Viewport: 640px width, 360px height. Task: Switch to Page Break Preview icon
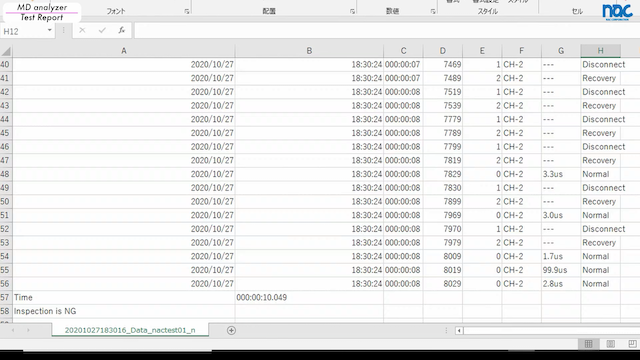point(632,344)
